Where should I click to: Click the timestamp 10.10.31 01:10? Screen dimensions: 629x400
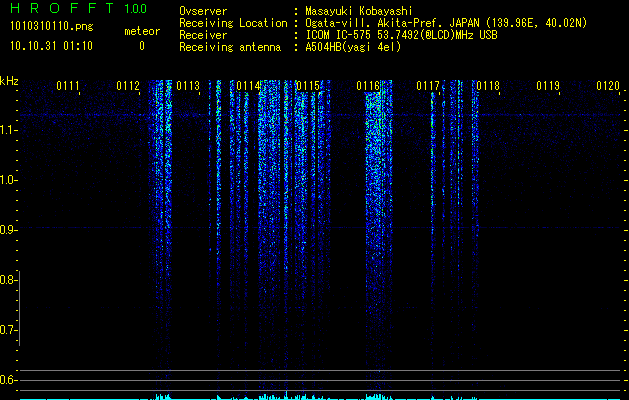pos(51,46)
